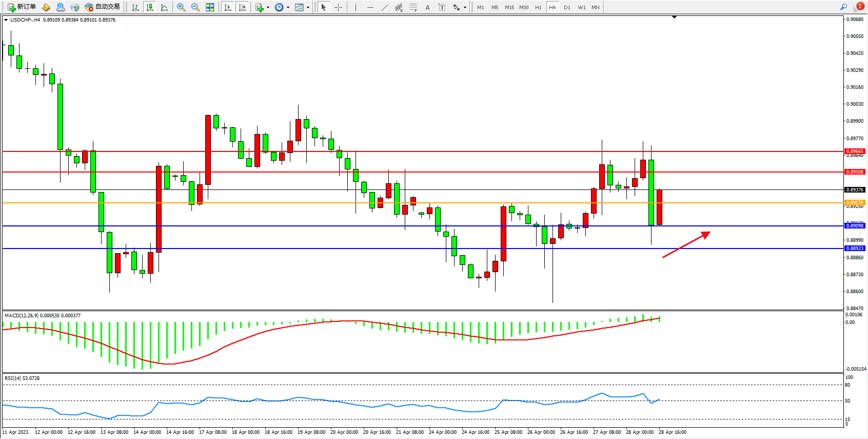Toggle AutoTrading (自动交易) button
868x439 pixels.
tap(103, 7)
